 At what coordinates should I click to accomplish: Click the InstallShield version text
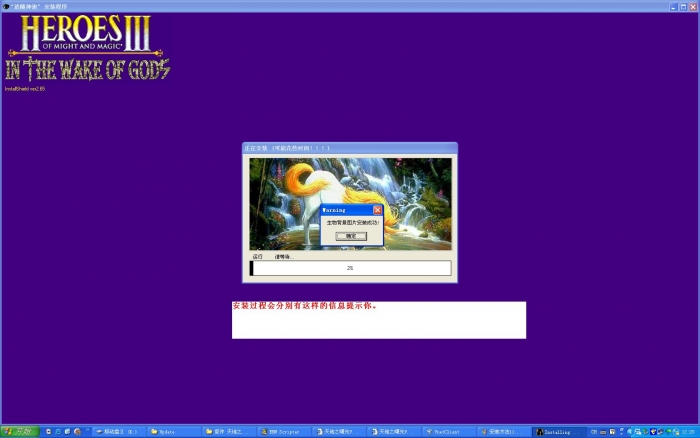(x=25, y=88)
